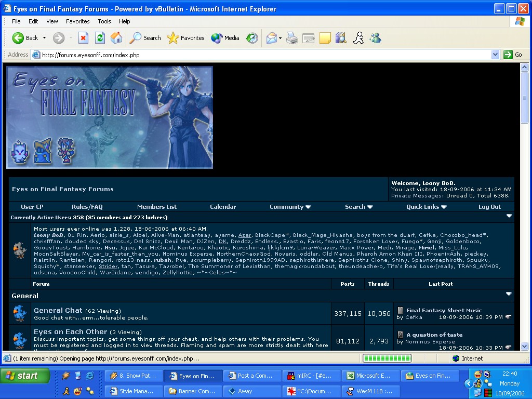The image size is (532, 399).
Task: Open the address bar dropdown arrow
Action: (x=495, y=55)
